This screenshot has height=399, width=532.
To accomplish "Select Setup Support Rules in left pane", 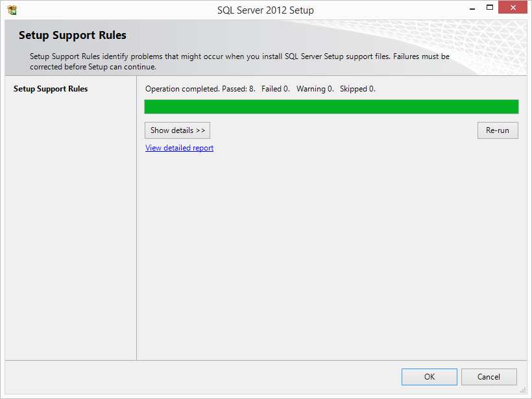I will (51, 89).
